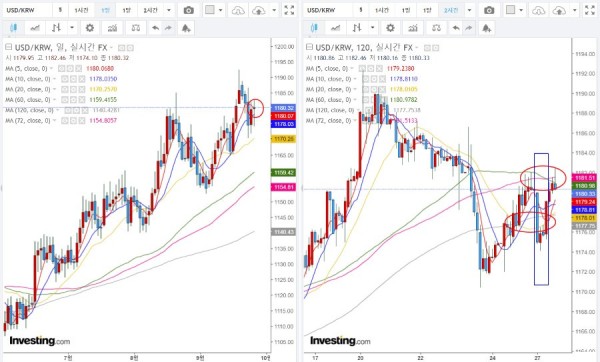Add alert bell icon in left chart
This screenshot has height=362, width=600.
(x=186, y=28)
